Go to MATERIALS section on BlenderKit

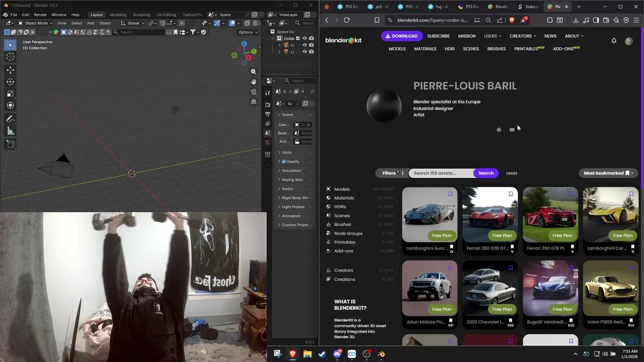425,49
